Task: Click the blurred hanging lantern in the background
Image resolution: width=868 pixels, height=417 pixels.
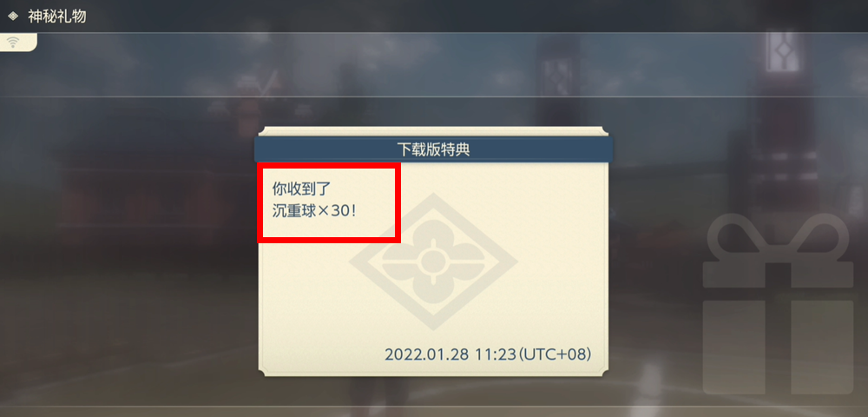Action: click(782, 51)
